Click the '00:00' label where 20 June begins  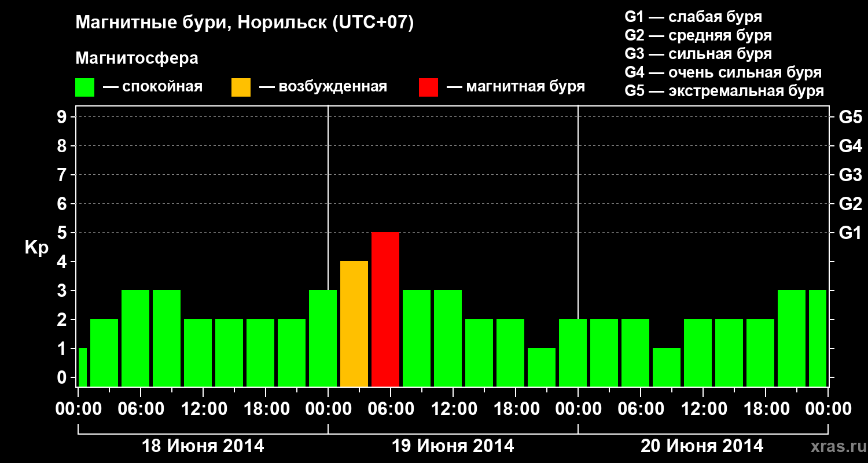click(578, 409)
